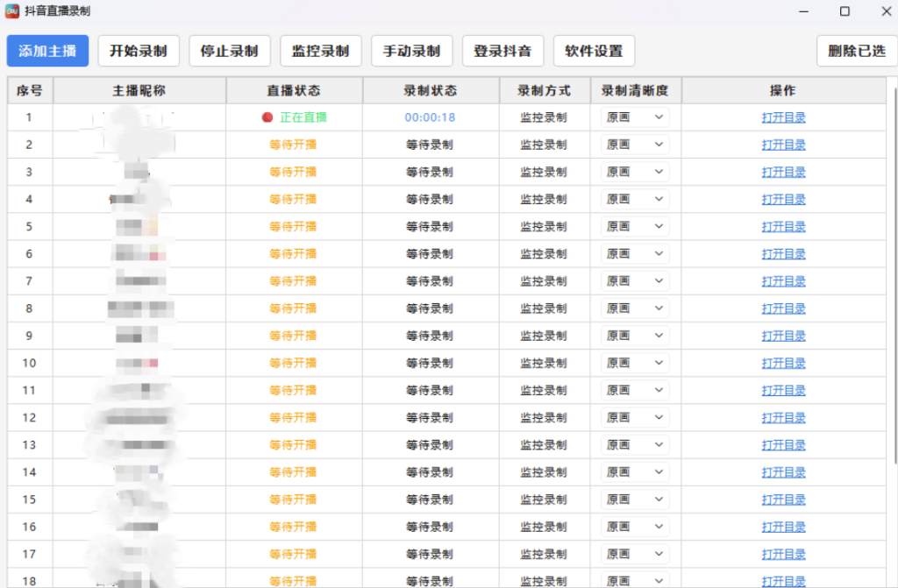Click 打开目录 link in row 13
Viewport: 898px width, 588px height.
tap(783, 445)
